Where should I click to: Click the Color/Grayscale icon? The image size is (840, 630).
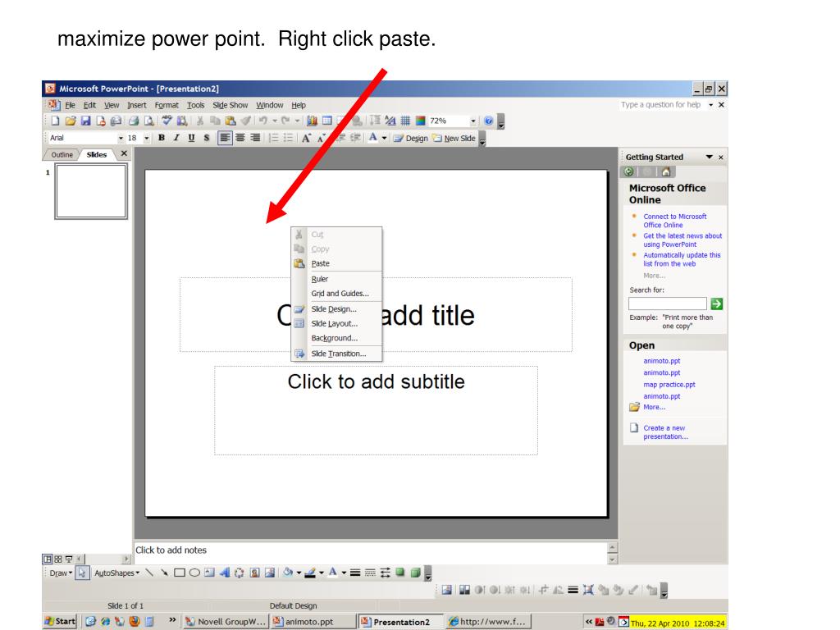(x=421, y=121)
